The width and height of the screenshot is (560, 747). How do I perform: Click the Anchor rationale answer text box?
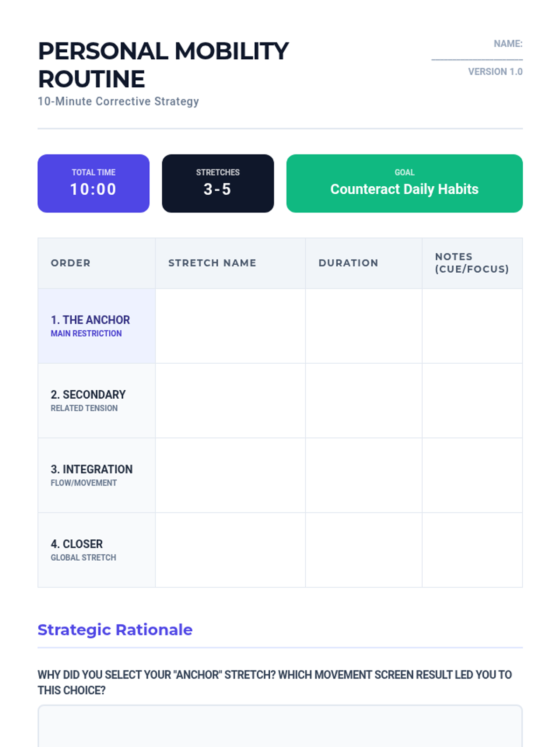pyautogui.click(x=280, y=726)
